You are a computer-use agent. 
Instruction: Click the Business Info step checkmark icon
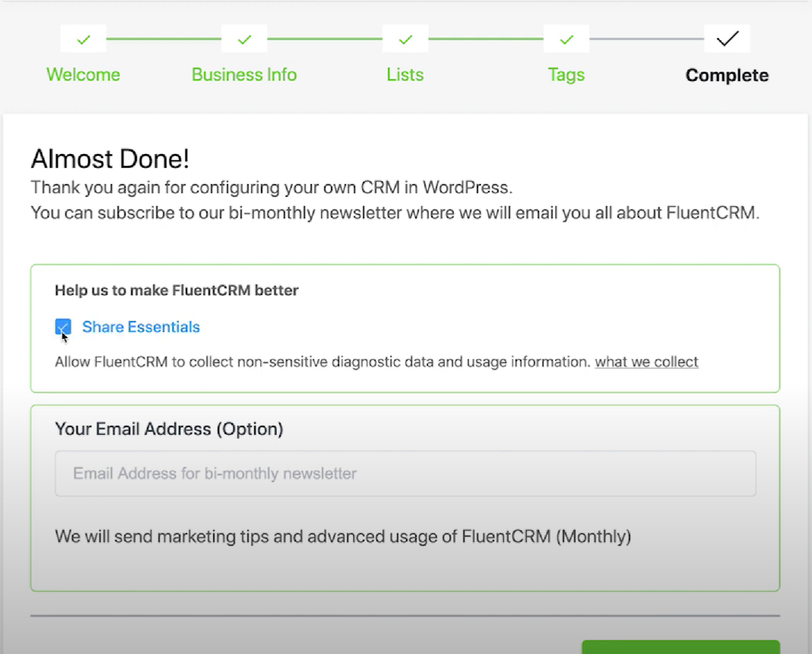pyautogui.click(x=244, y=39)
